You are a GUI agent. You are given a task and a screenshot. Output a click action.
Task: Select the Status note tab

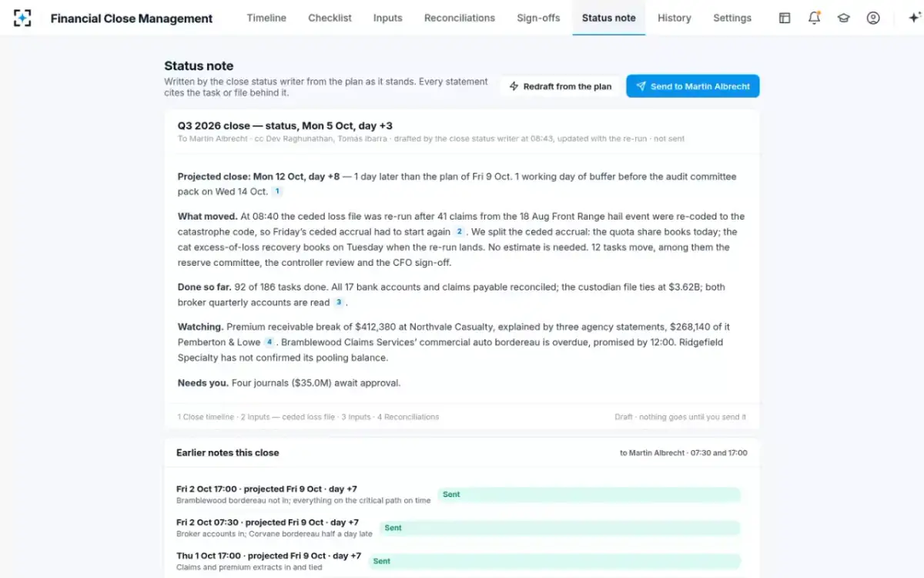[609, 18]
